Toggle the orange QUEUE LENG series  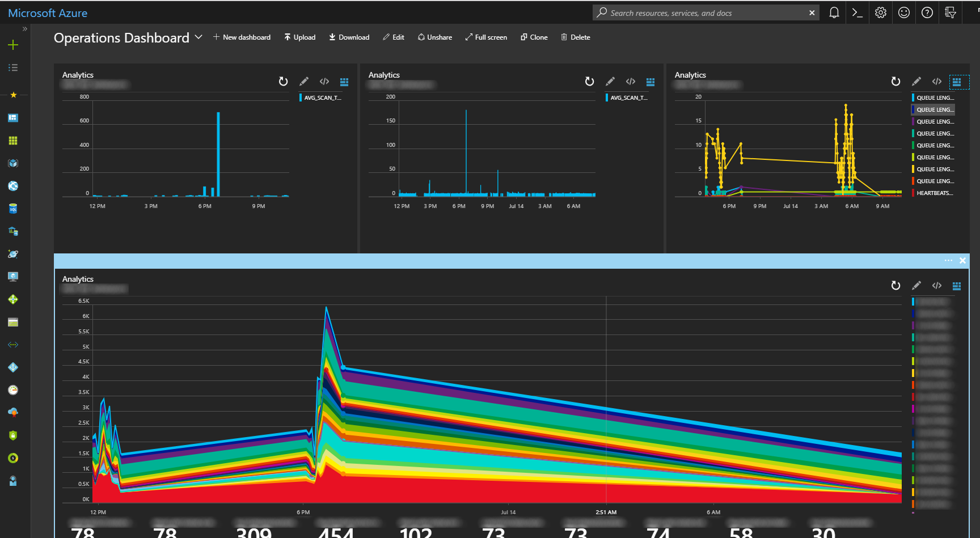coord(933,181)
